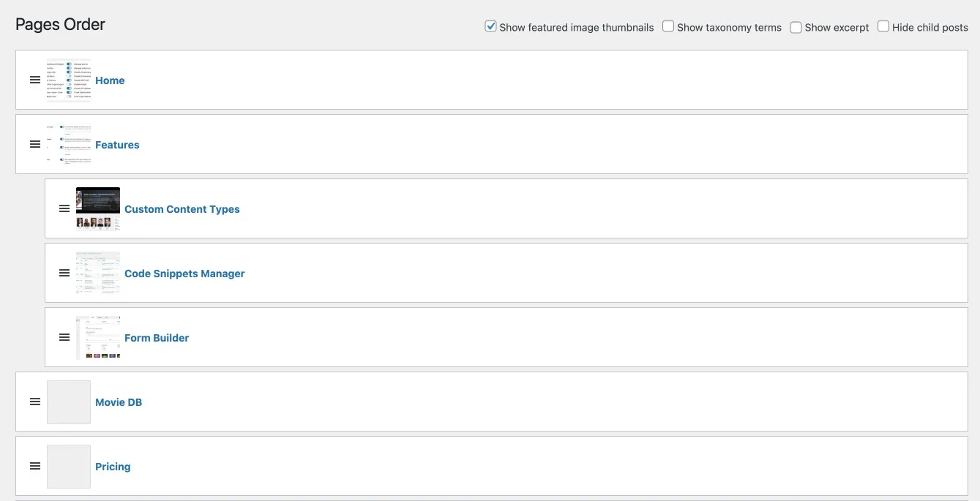Open the Form Builder page link
The image size is (980, 501).
click(x=157, y=338)
